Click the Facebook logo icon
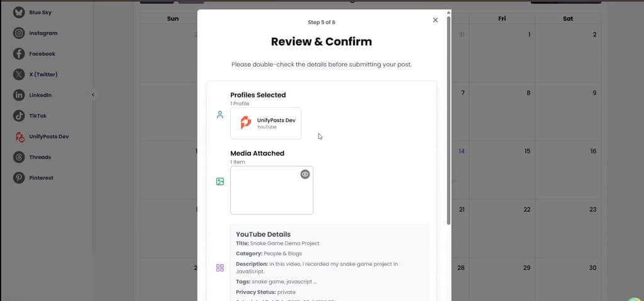The height and width of the screenshot is (301, 644). (19, 54)
